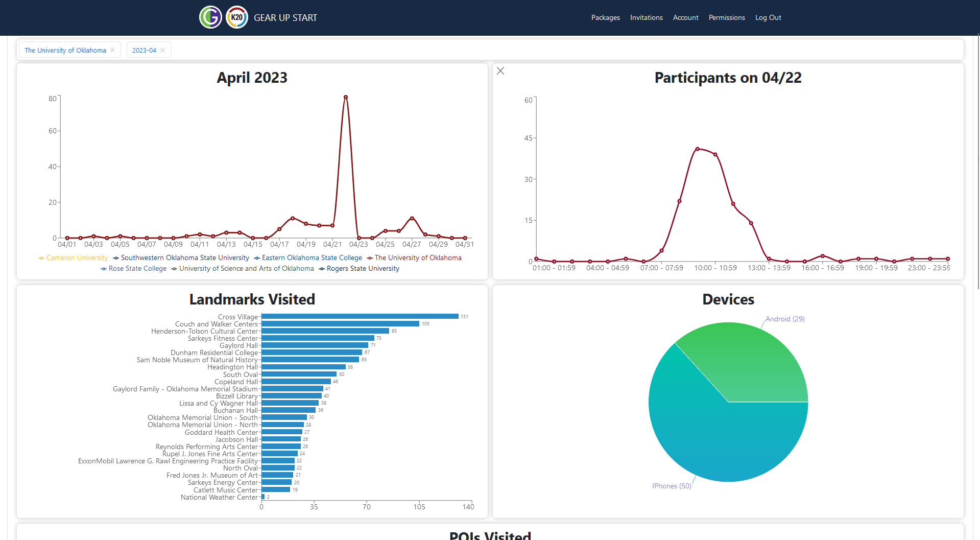Click the Android (29) label
980x540 pixels.
click(785, 319)
